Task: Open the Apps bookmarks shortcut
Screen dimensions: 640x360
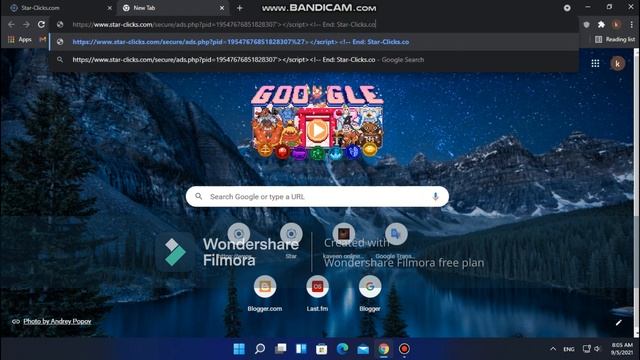Action: (20, 40)
